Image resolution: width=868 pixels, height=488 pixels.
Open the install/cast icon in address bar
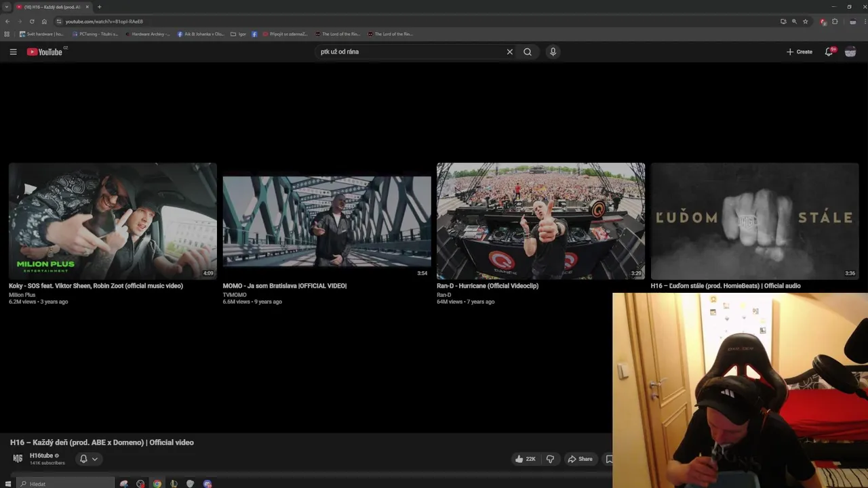pos(783,21)
